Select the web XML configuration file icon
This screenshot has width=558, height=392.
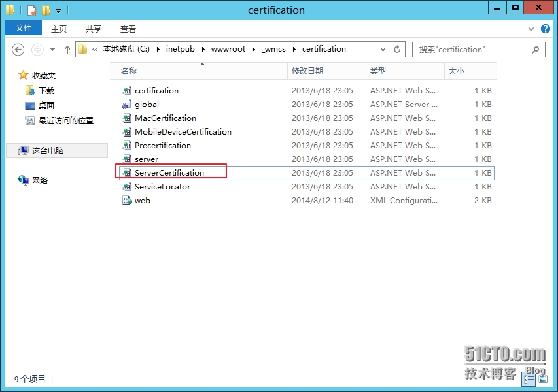127,201
